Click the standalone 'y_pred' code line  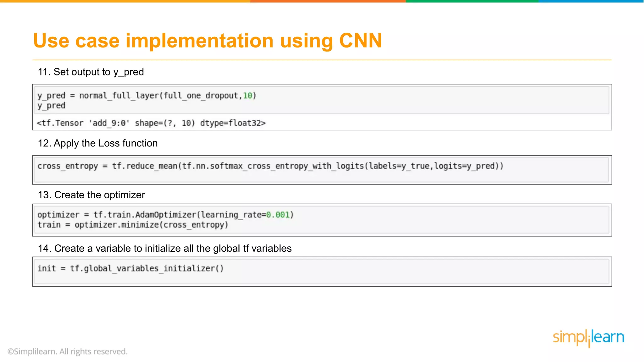(x=51, y=106)
